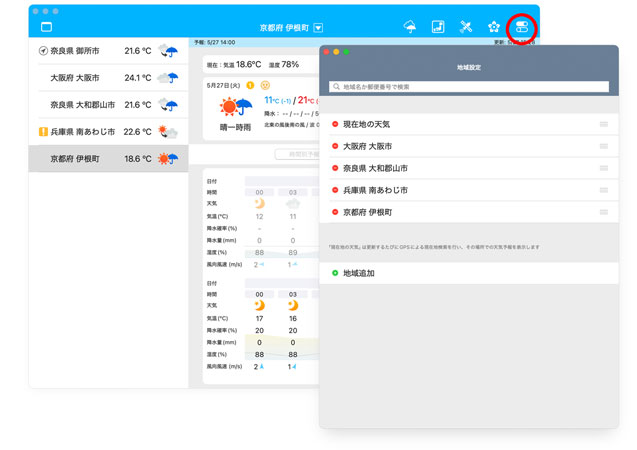Click the red minus beside 奈良県 大和郡山市
The width and height of the screenshot is (637, 450).
point(335,168)
